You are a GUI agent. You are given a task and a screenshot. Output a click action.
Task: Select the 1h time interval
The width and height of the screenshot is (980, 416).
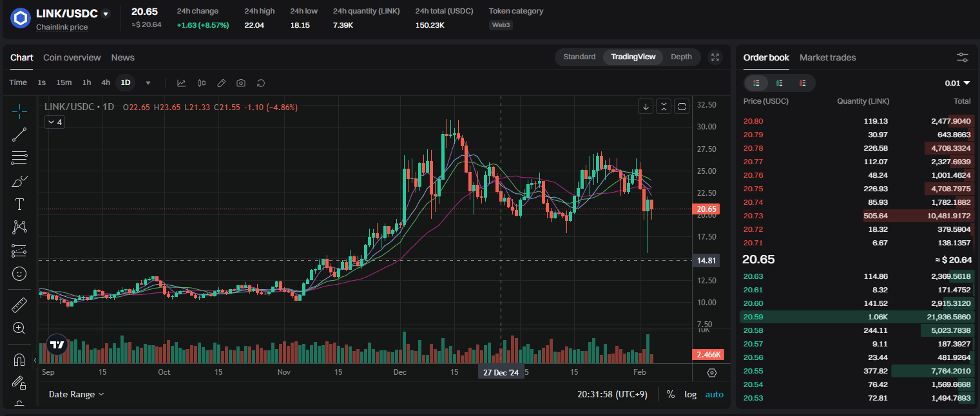86,82
